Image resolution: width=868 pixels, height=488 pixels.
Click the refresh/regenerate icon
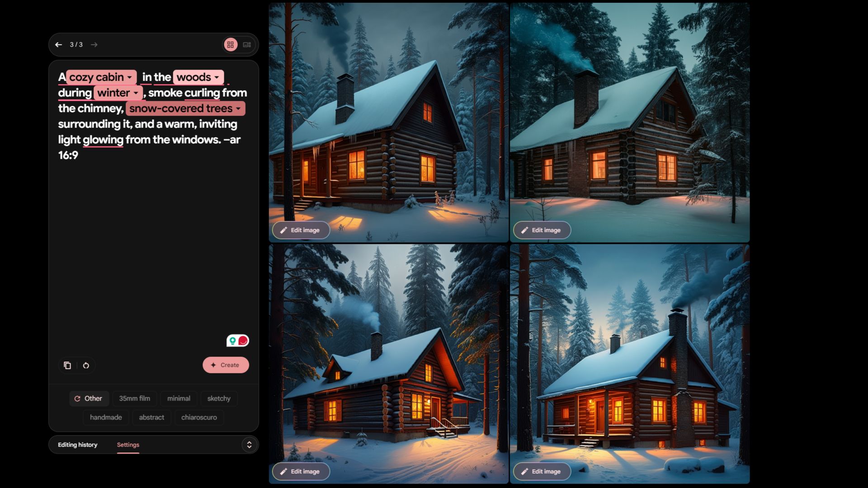click(x=86, y=365)
